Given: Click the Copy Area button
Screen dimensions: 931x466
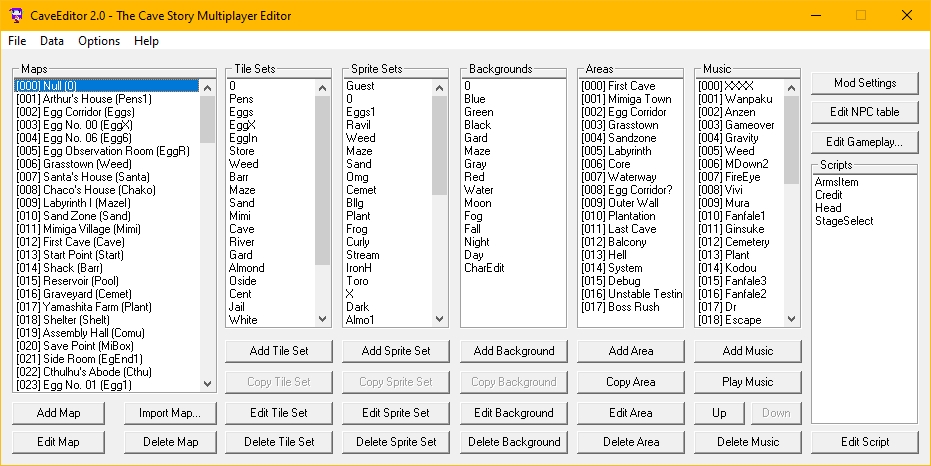Looking at the screenshot, I should [631, 382].
